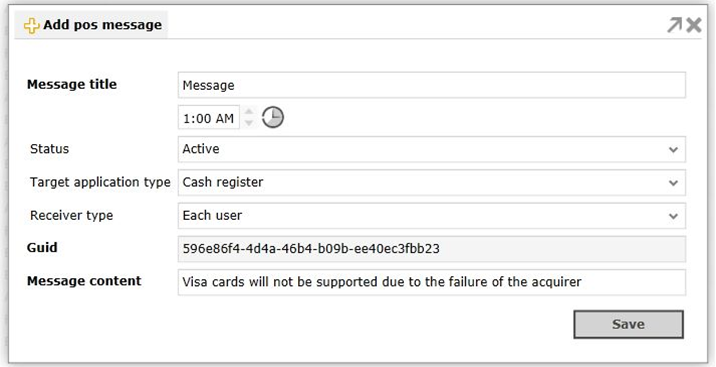Focus the Message title input field
This screenshot has width=716, height=367.
click(432, 85)
